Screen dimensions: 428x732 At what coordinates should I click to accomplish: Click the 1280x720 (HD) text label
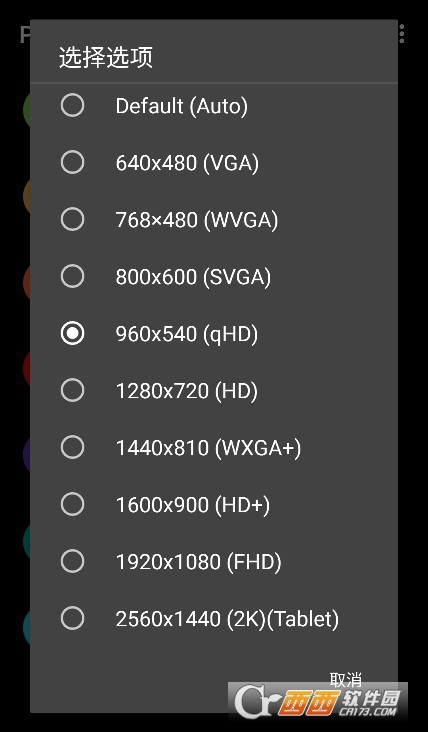(187, 391)
